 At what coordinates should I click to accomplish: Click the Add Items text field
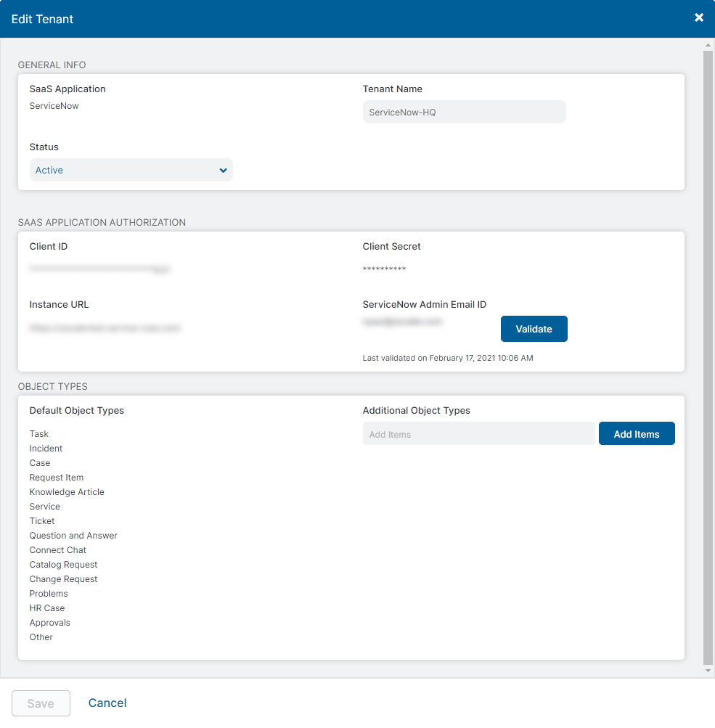(478, 434)
